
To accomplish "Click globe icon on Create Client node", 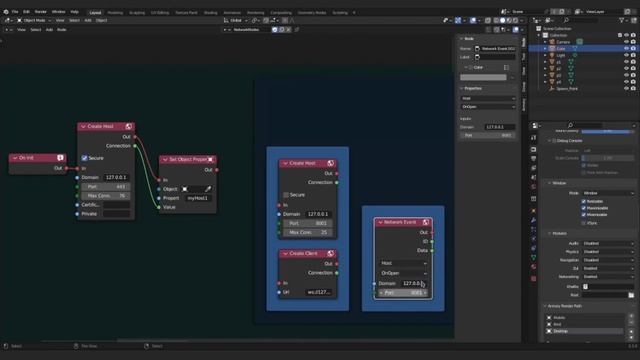I will pos(331,253).
